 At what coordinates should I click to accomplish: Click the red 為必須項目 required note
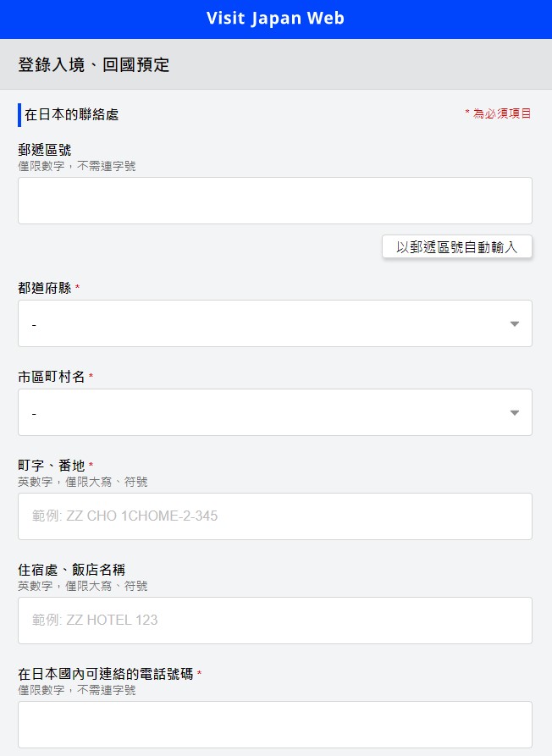click(x=498, y=113)
